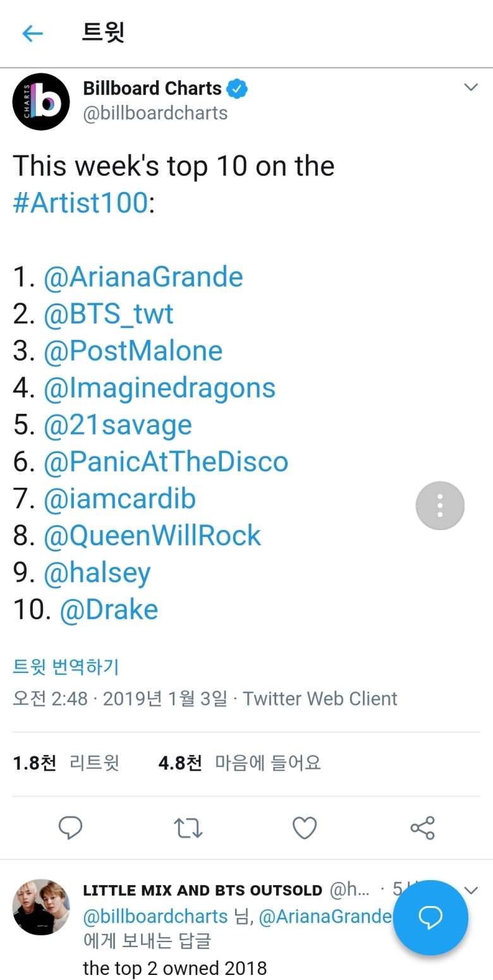Tap the translate tweet link
The image size is (493, 980).
coord(66,666)
